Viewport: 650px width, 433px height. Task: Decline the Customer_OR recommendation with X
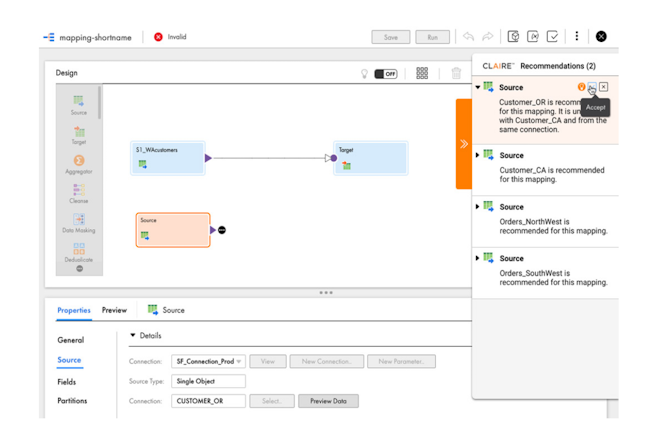coord(604,87)
